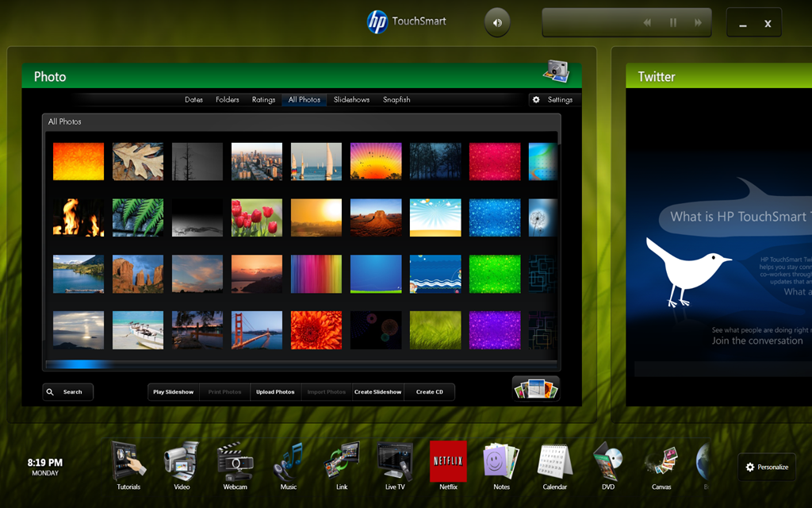This screenshot has width=812, height=508.
Task: Select the bright green sparkle thumbnail
Action: 495,274
